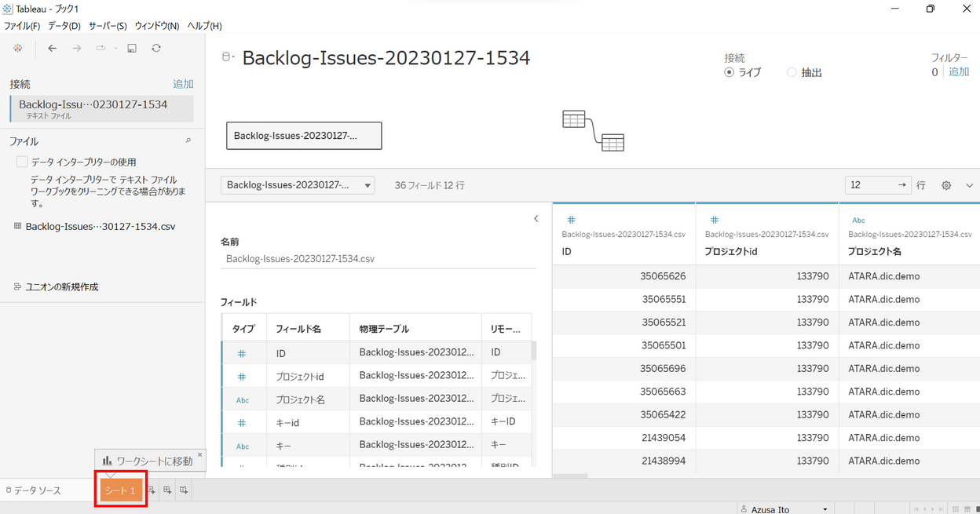This screenshot has width=980, height=514.
Task: Open the dropdown arrow next to the toolbar data source icon
Action: (x=115, y=49)
